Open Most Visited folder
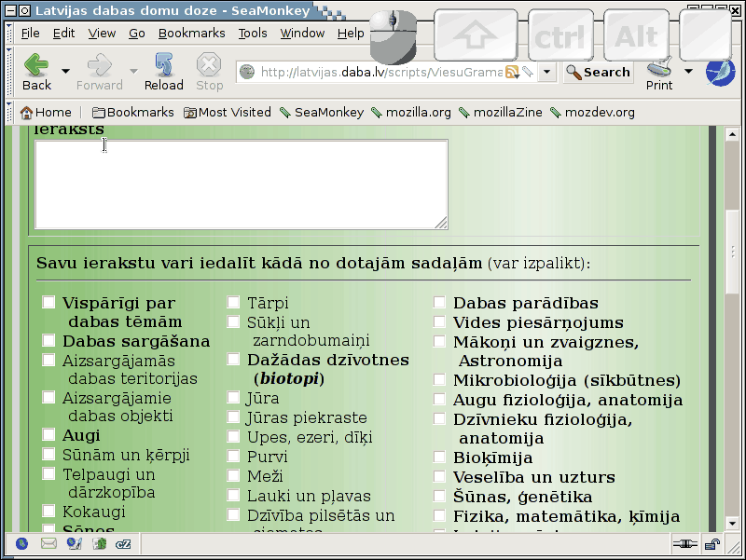Viewport: 746px width, 560px height. click(x=228, y=113)
